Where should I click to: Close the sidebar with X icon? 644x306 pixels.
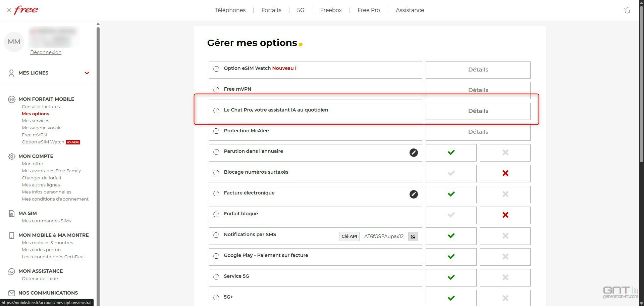point(9,10)
